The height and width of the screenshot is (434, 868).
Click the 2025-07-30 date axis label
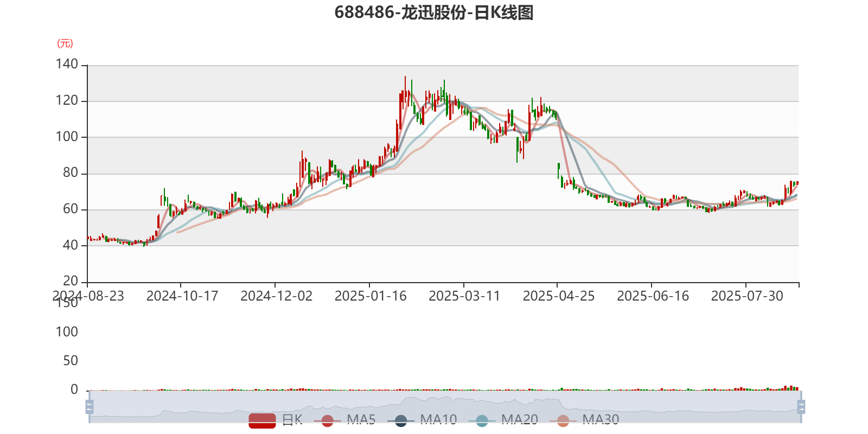747,296
